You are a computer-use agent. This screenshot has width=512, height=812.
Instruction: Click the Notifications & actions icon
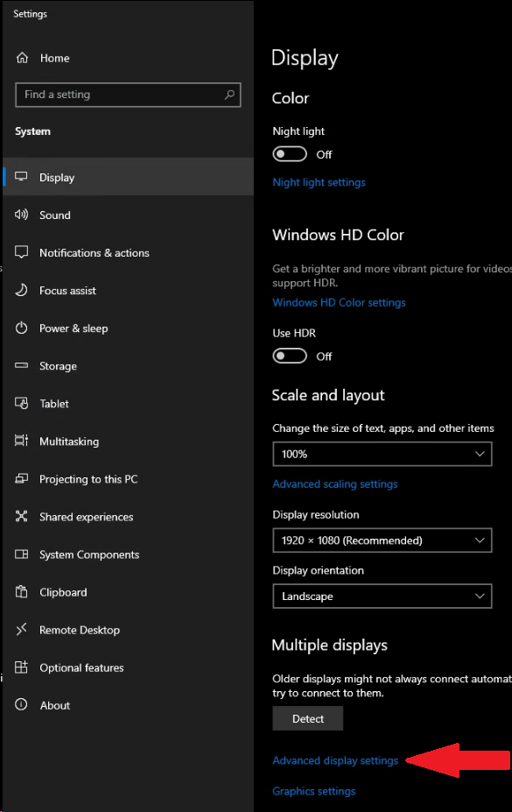(x=21, y=252)
